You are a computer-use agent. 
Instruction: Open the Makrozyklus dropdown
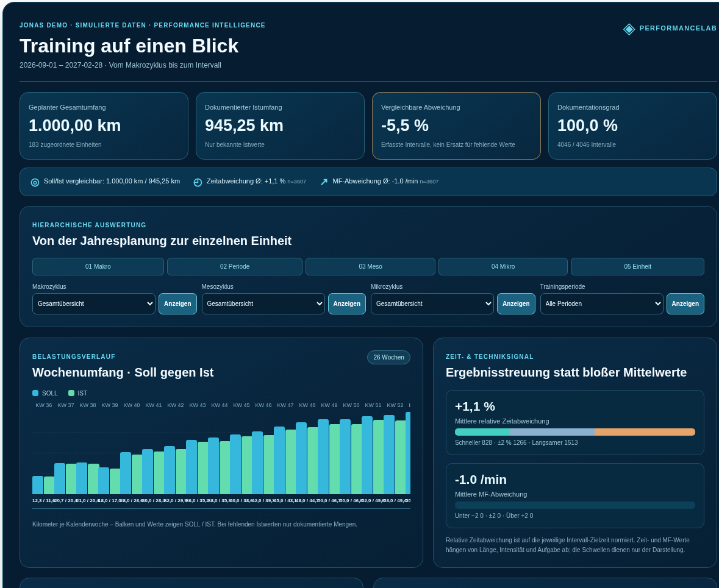(x=93, y=304)
